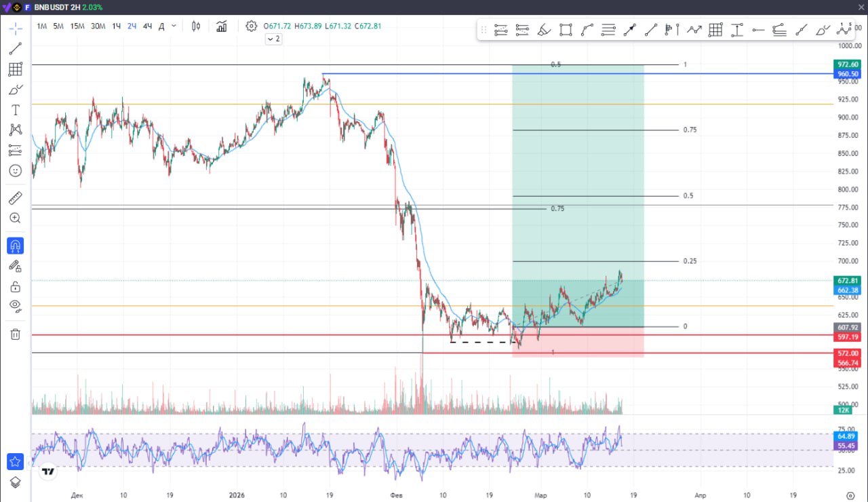Open chart settings gear icon
868x502 pixels.
point(252,26)
